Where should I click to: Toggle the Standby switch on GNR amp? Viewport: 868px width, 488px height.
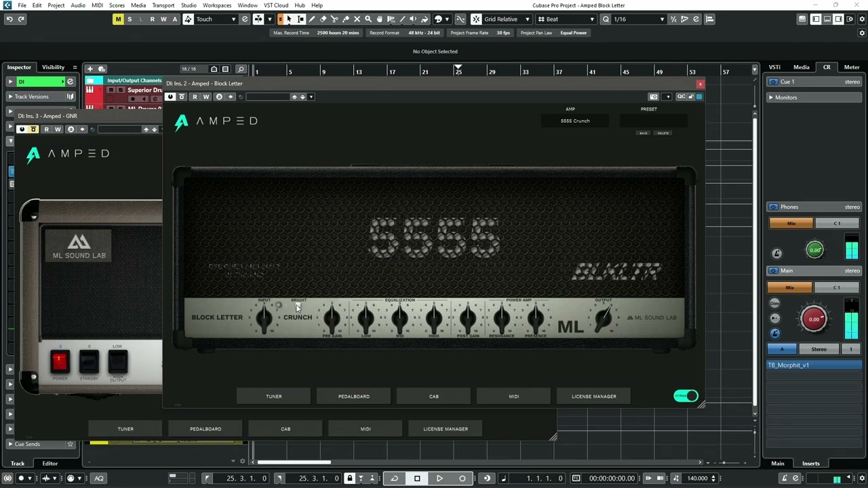[x=89, y=361]
